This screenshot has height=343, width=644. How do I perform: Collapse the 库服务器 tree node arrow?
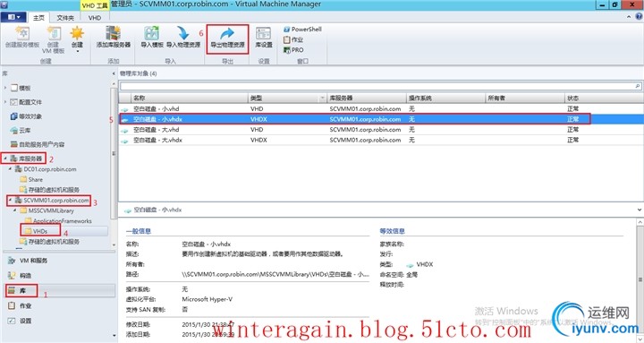[5, 158]
